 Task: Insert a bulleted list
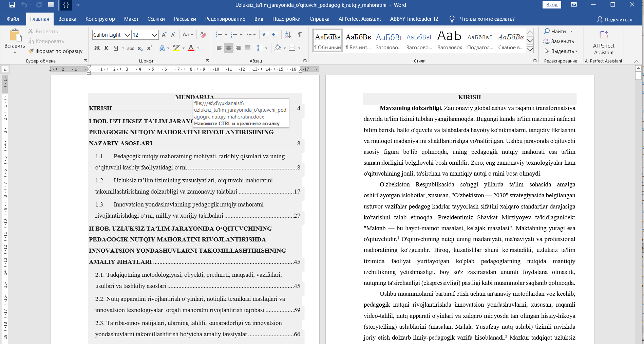219,35
